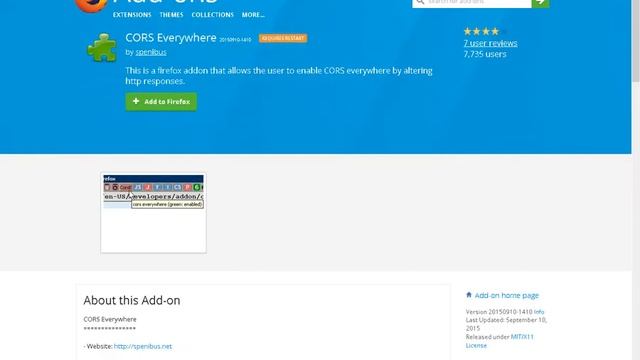The image size is (640, 360).
Task: Expand the More… menu
Action: pyautogui.click(x=253, y=15)
